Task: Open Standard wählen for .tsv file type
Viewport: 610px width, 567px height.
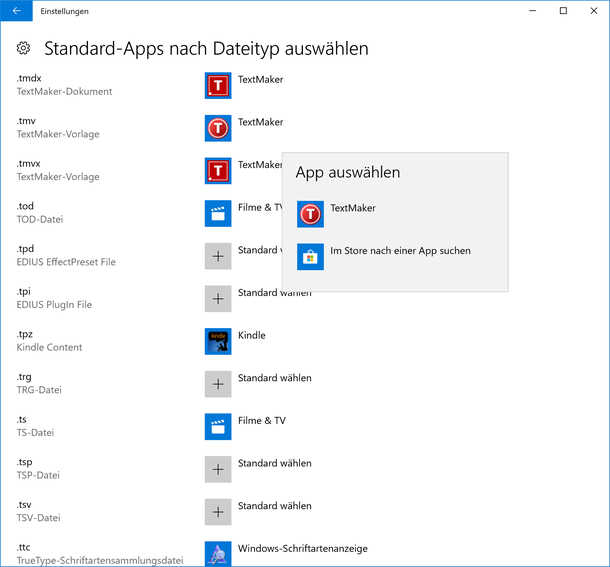Action: point(274,506)
